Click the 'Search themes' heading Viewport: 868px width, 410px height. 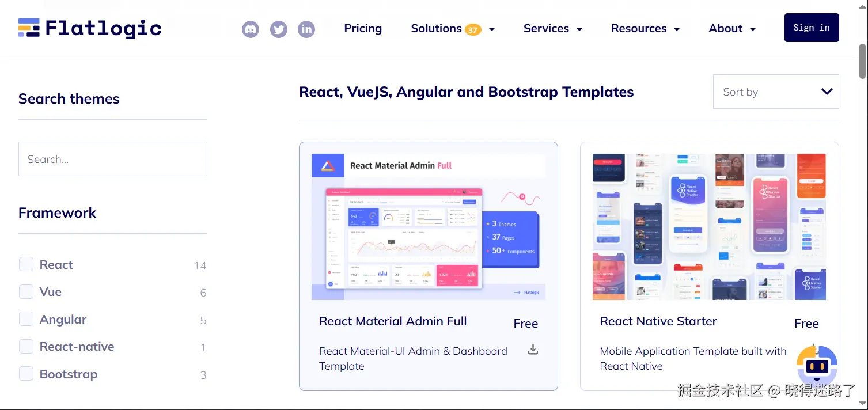click(x=69, y=98)
